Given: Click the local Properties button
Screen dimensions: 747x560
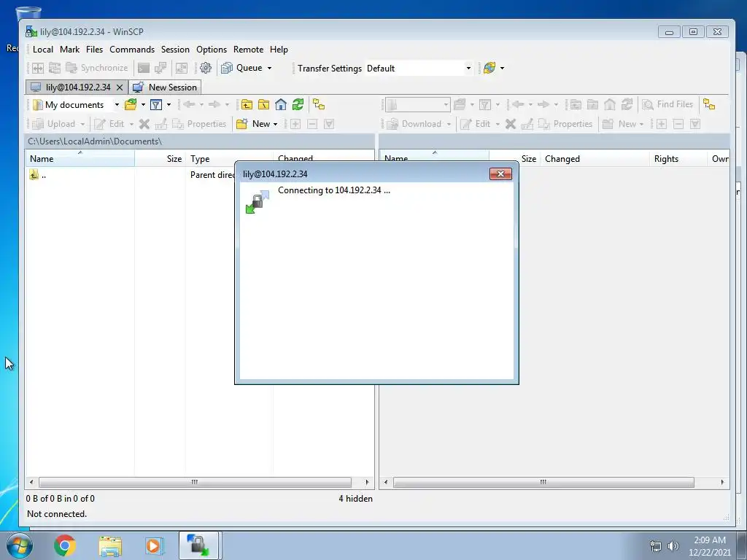Looking at the screenshot, I should (x=199, y=124).
